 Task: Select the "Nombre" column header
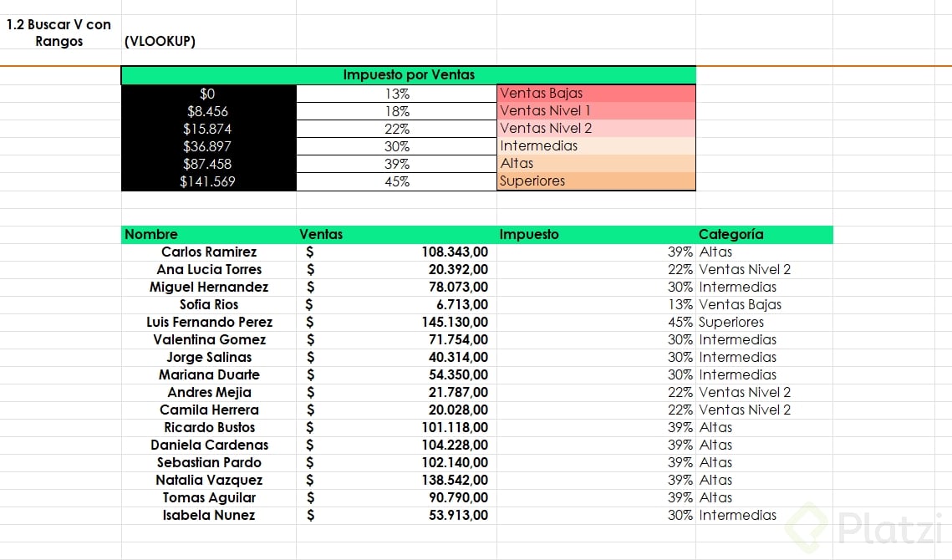[151, 235]
